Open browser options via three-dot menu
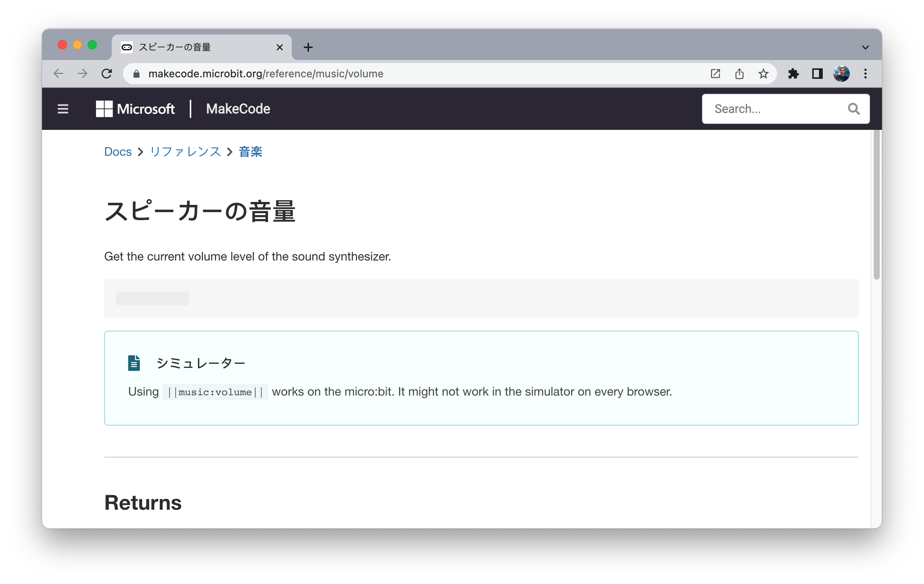 (x=865, y=73)
